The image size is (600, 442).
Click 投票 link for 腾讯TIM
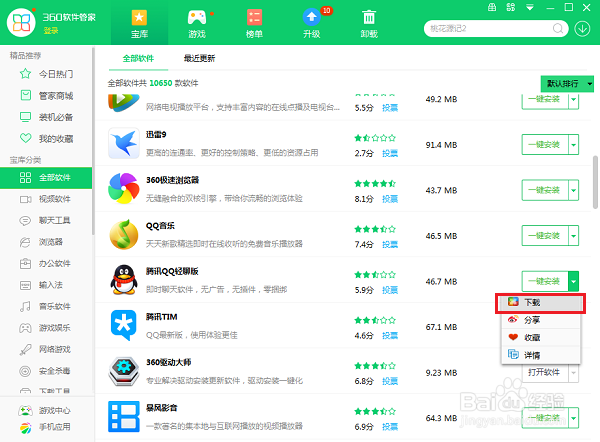click(390, 336)
